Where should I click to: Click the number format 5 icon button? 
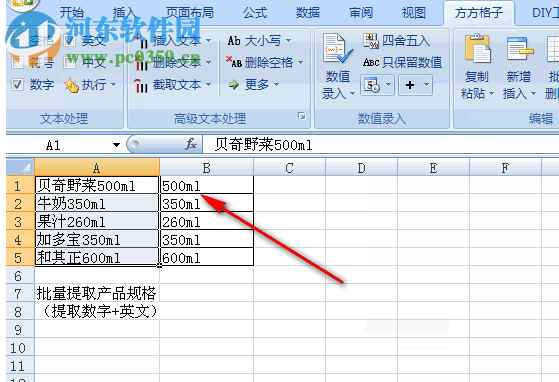point(372,85)
